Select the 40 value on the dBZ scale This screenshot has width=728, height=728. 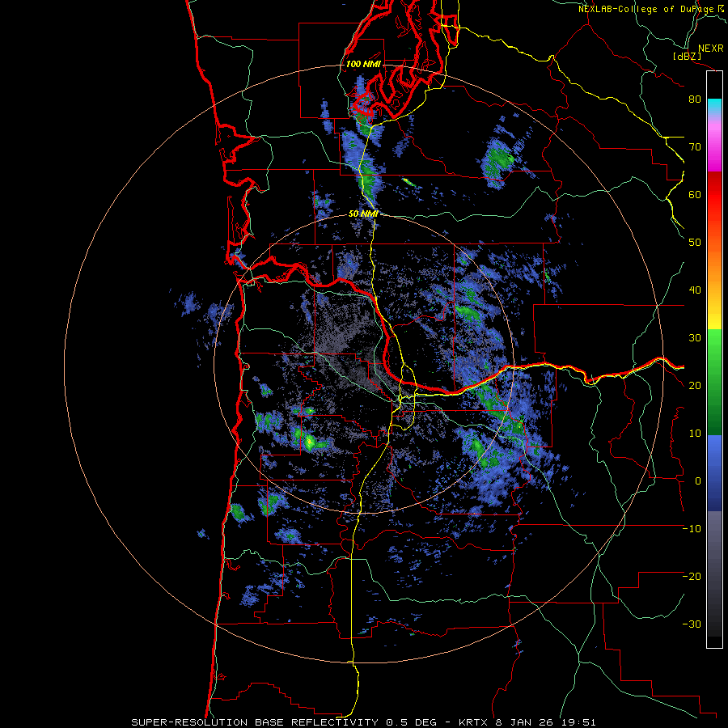pos(695,290)
